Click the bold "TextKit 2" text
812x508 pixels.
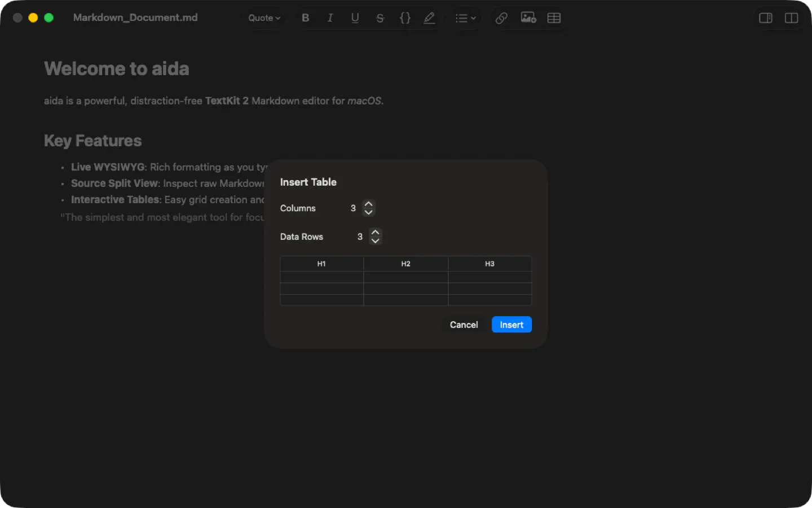227,101
